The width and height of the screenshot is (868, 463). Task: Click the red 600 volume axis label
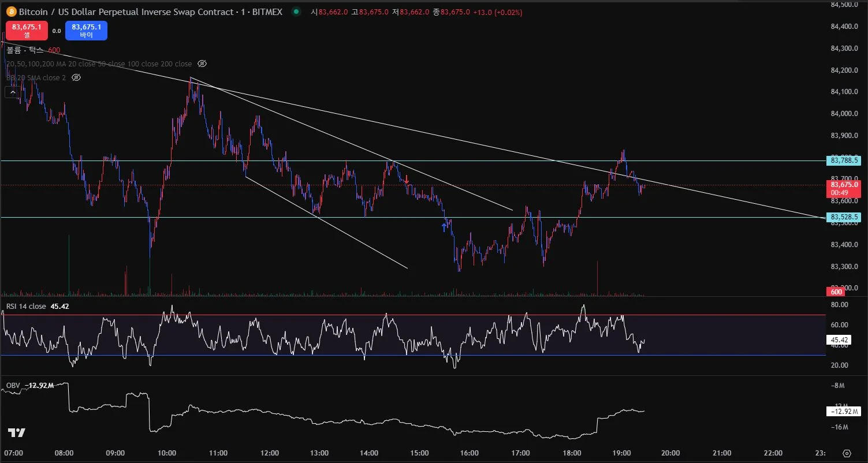pyautogui.click(x=837, y=292)
